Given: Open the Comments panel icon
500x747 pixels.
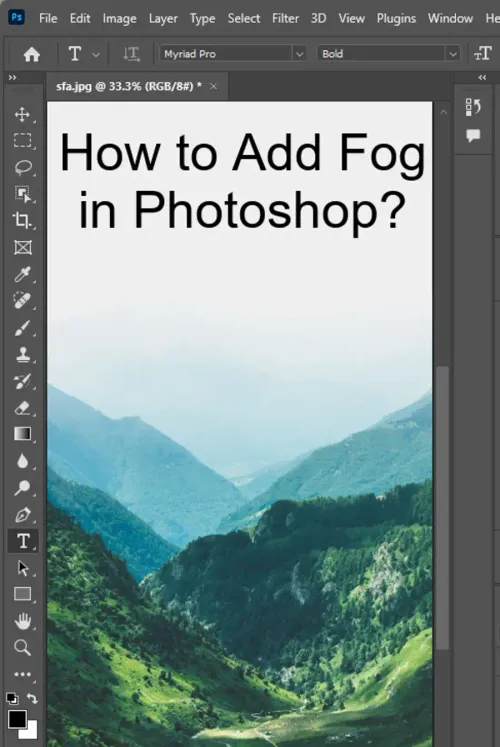Looking at the screenshot, I should coord(473,136).
